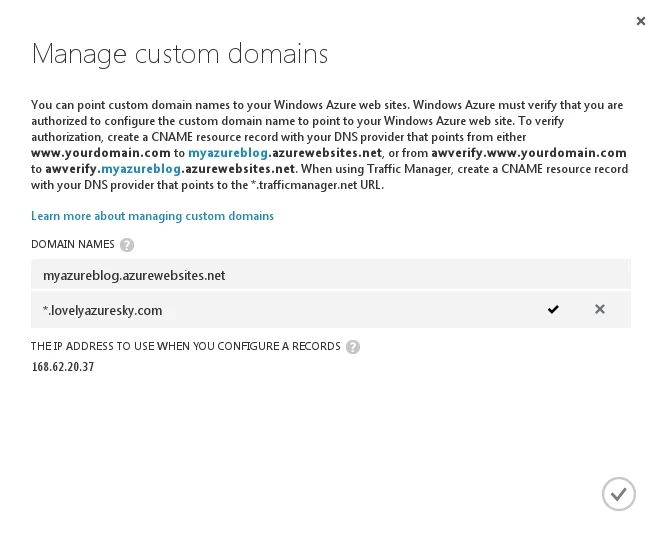The image size is (662, 537).
Task: Remove the *.lovelyazuresky.com domain entry
Action: pyautogui.click(x=600, y=310)
